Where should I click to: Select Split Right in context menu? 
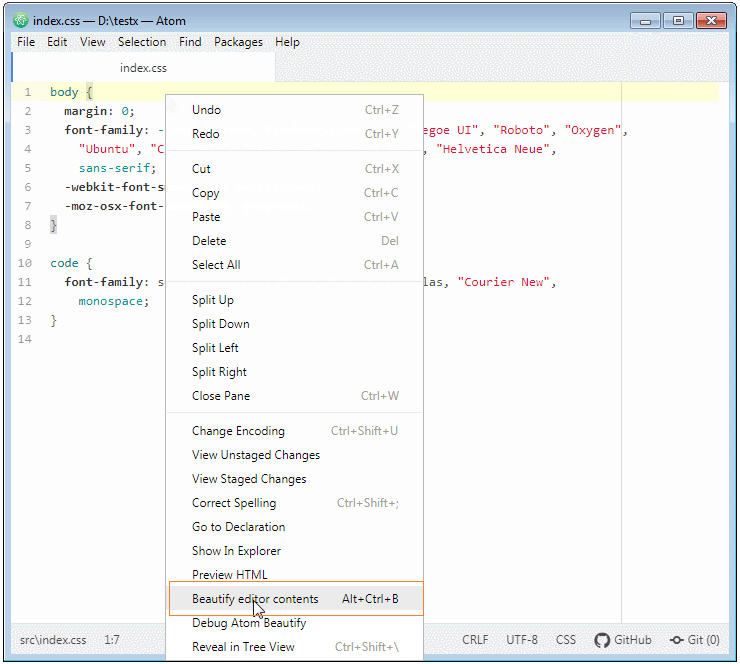point(219,372)
